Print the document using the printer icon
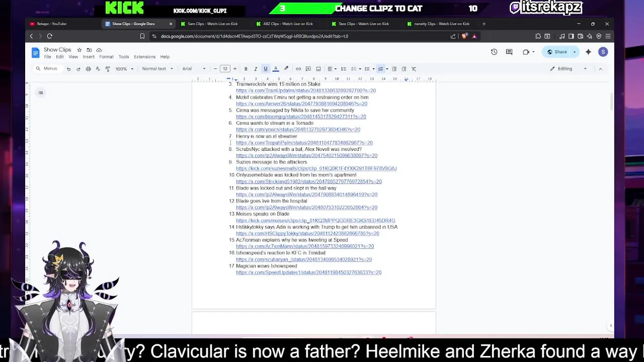 (88, 69)
